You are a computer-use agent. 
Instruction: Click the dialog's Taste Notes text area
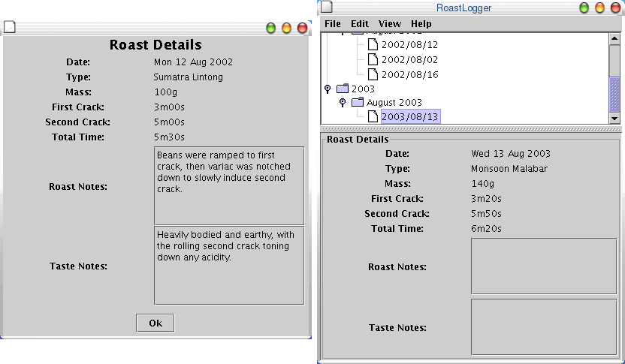pos(229,266)
